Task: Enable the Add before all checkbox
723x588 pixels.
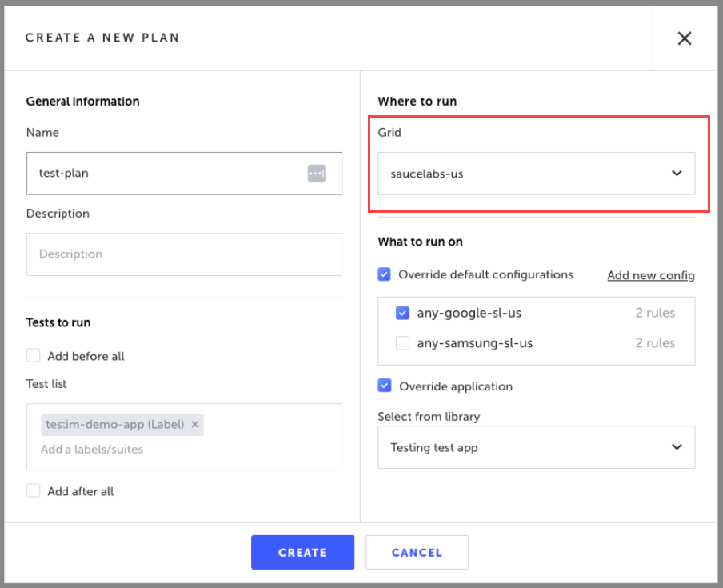Action: click(34, 356)
